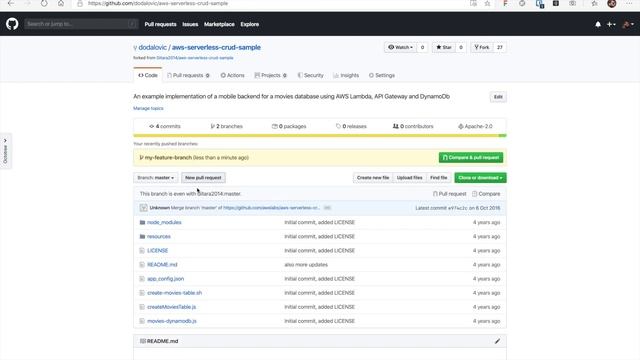Click Issues in top navigation

pos(190,24)
